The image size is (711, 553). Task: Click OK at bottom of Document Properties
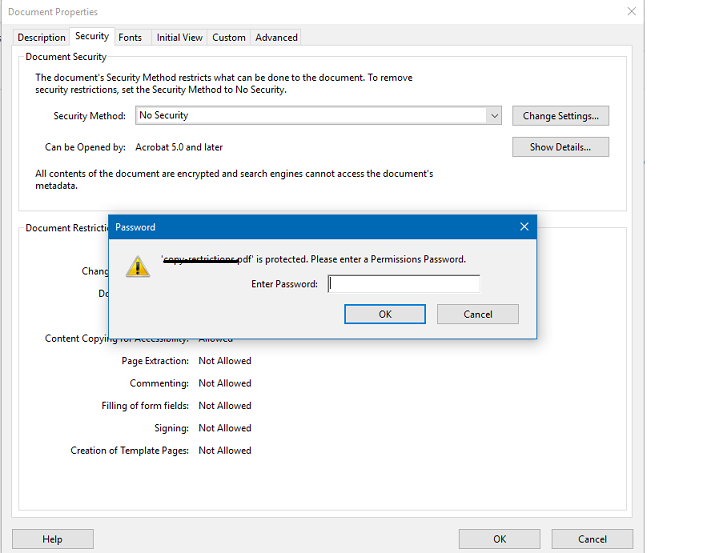pos(499,539)
